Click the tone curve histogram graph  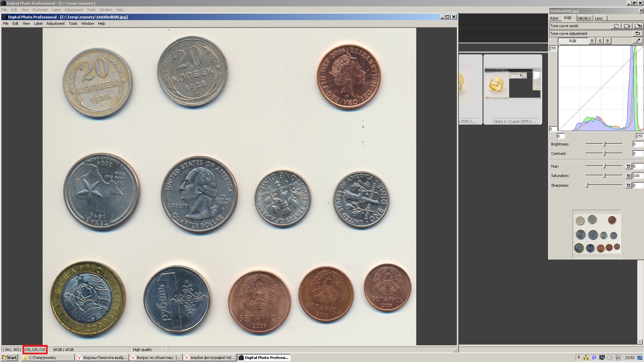coord(601,88)
